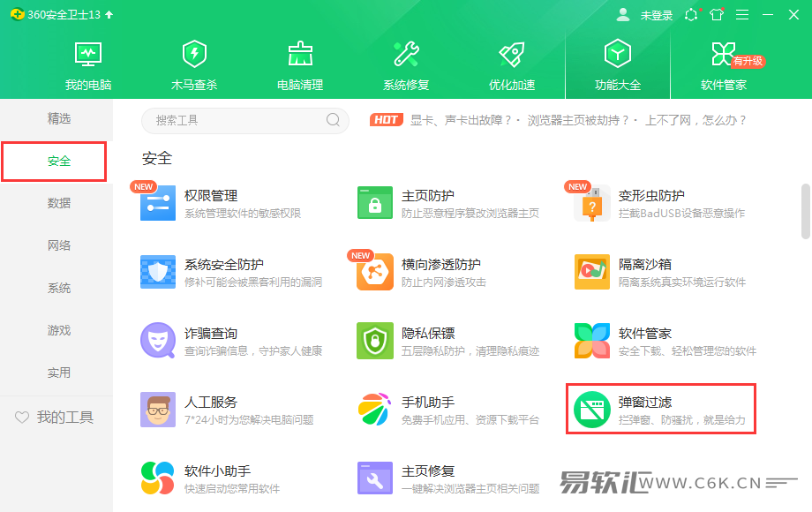
Task: Open the main hamburger menu
Action: [742, 14]
